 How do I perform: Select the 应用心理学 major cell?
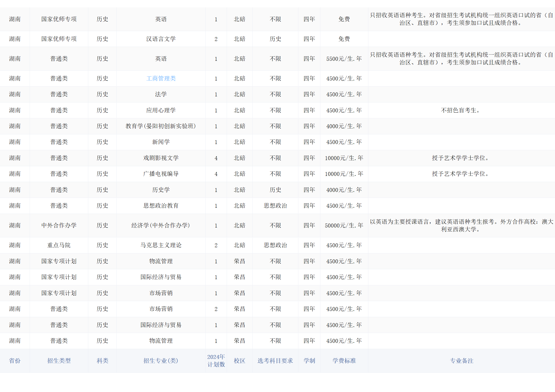pyautogui.click(x=161, y=110)
